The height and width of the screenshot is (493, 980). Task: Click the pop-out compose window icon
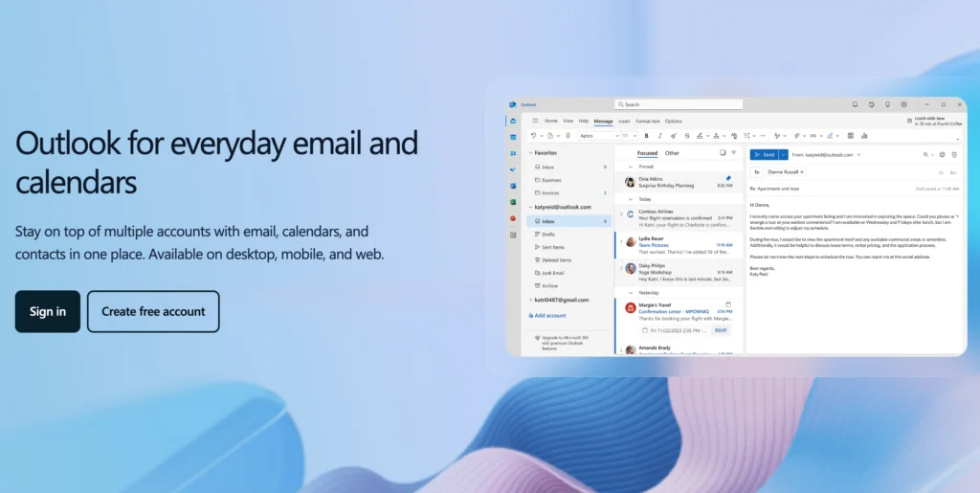(x=942, y=154)
